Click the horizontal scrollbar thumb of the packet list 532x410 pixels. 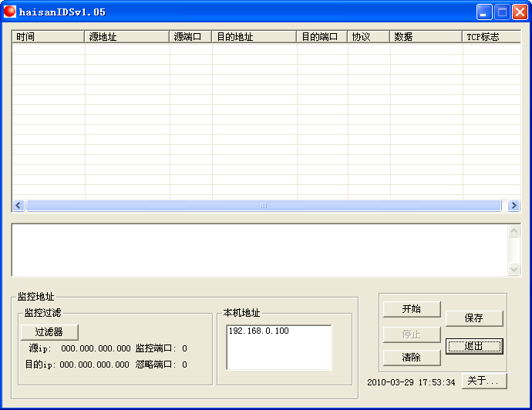[263, 206]
